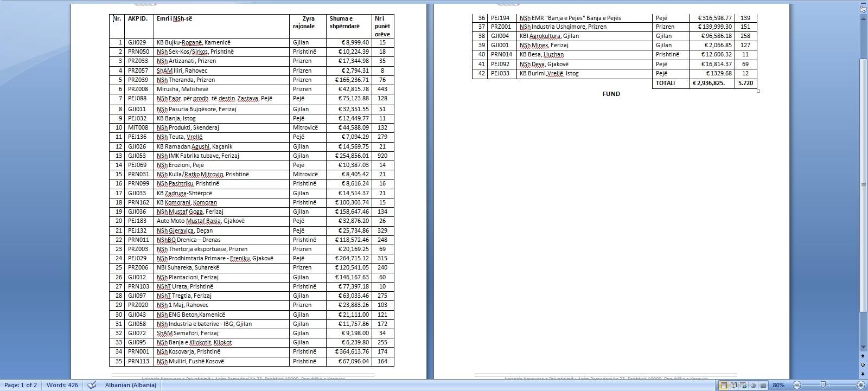Screen dimensions: 868x391
Task: Adjust the zoom slider handle
Action: pos(823,385)
